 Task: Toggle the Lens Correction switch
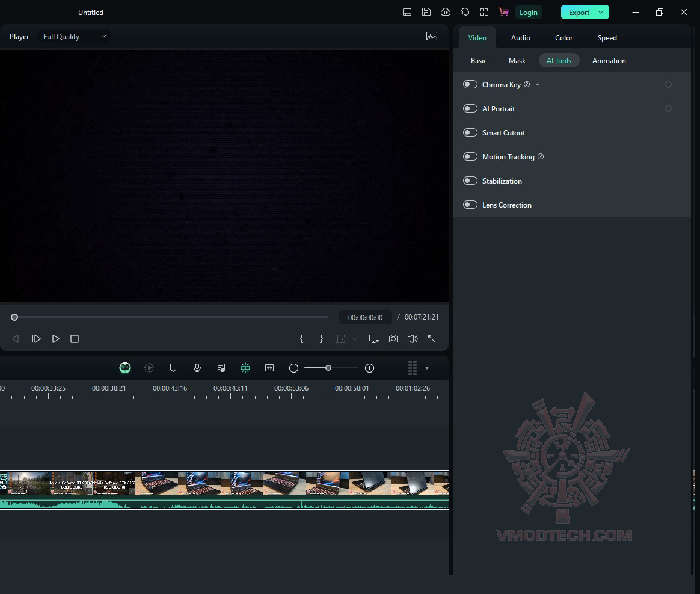(470, 205)
